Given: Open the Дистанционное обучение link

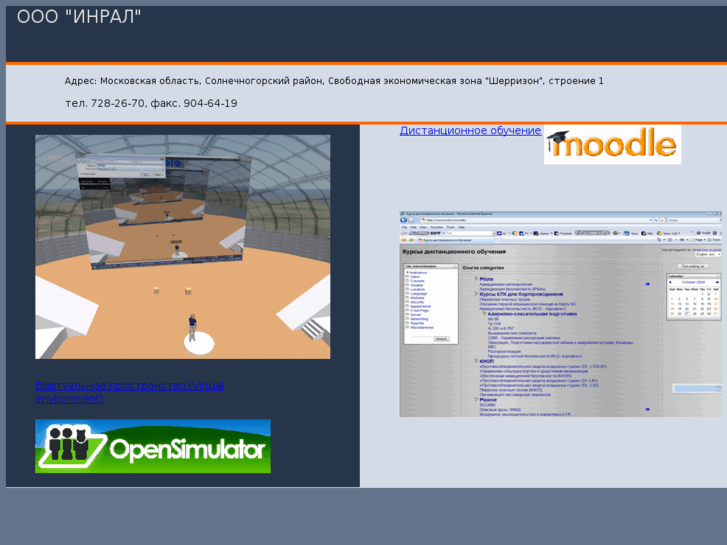Looking at the screenshot, I should pyautogui.click(x=470, y=131).
